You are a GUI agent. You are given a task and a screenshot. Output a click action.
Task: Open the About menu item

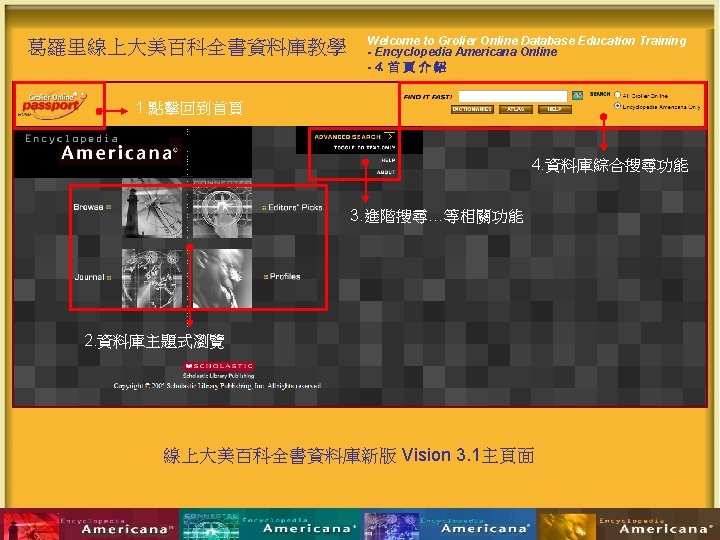point(386,172)
